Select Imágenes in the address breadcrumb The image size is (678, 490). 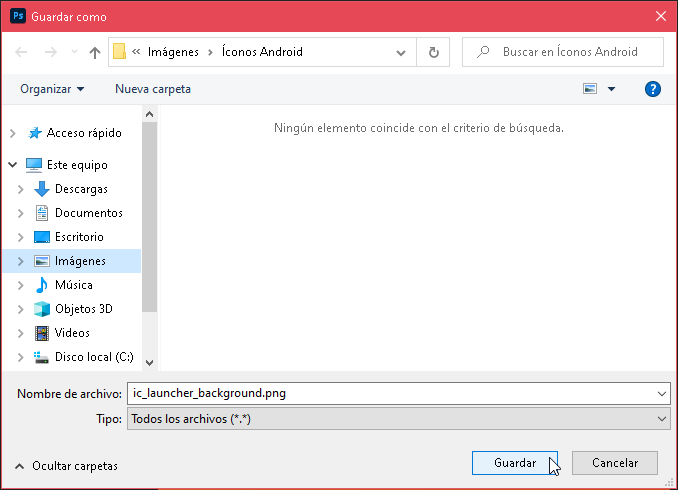[173, 52]
